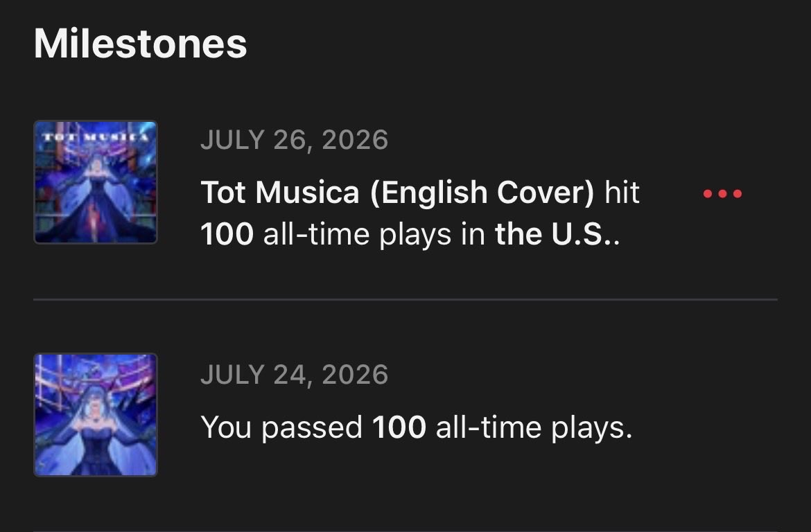Click "all-time plays in" text of first milestone

(374, 234)
